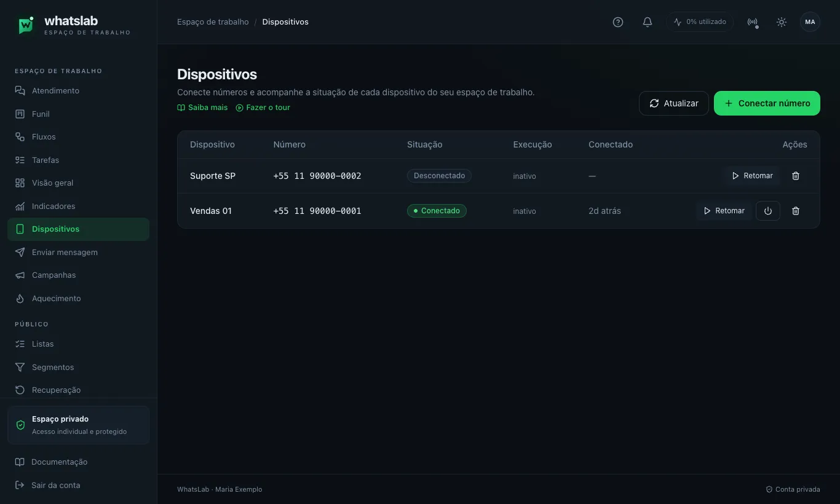This screenshot has width=840, height=504.
Task: Open the notifications bell icon
Action: pos(648,22)
